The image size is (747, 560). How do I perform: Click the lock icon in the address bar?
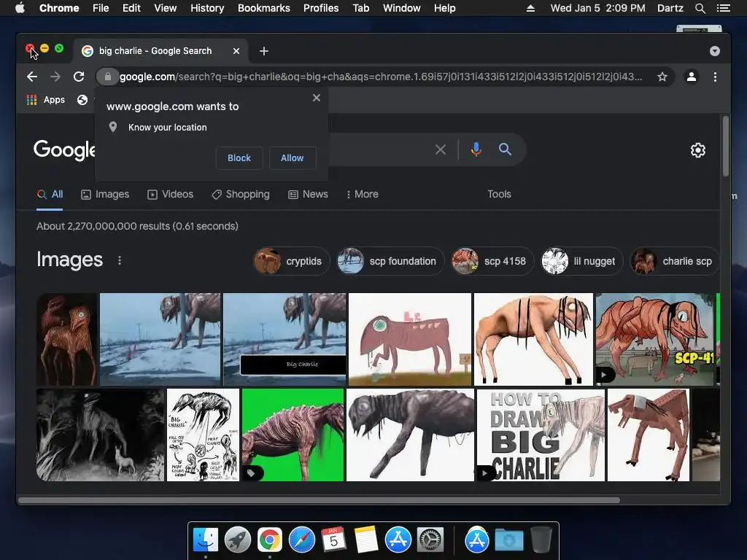pyautogui.click(x=108, y=77)
